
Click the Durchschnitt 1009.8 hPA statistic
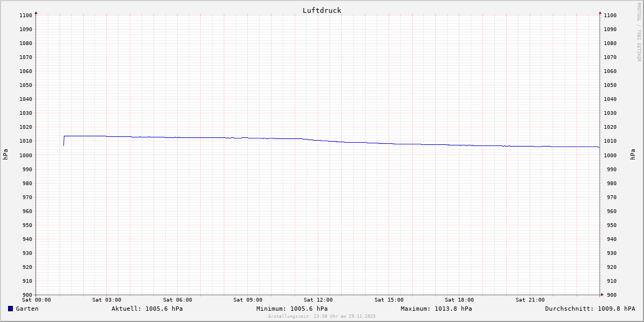[x=590, y=309]
